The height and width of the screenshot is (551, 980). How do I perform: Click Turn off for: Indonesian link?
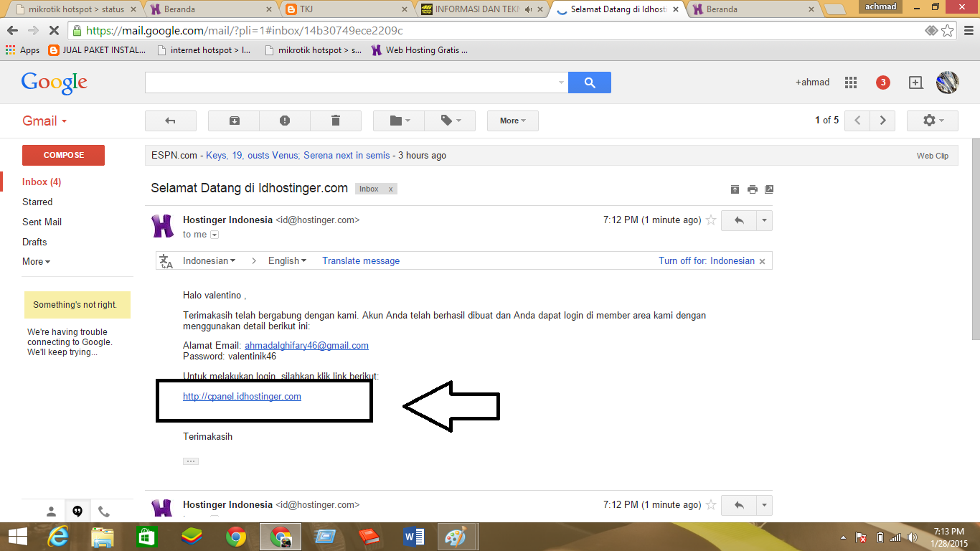(707, 261)
